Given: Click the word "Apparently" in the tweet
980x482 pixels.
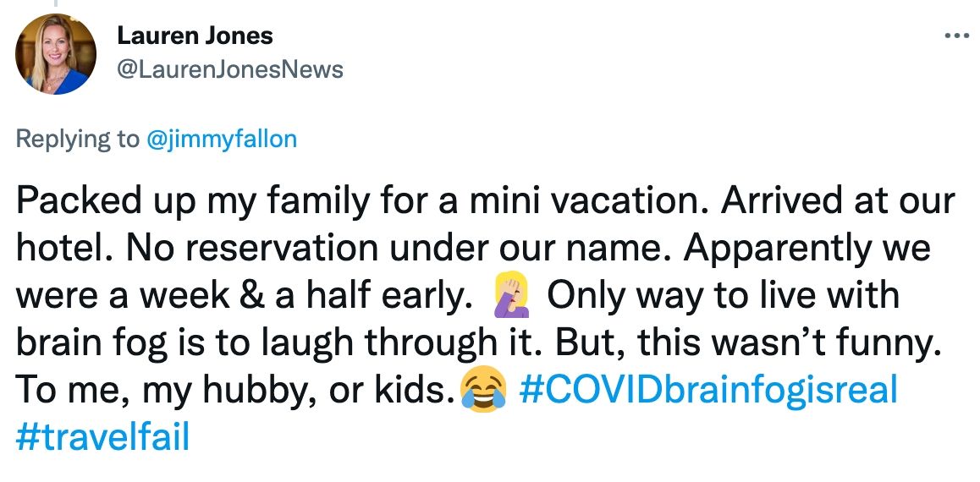Looking at the screenshot, I should click(x=774, y=250).
